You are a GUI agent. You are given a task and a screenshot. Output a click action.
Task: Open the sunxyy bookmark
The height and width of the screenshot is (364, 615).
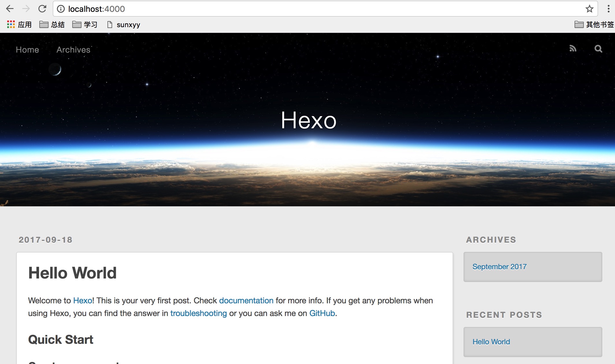pos(124,25)
